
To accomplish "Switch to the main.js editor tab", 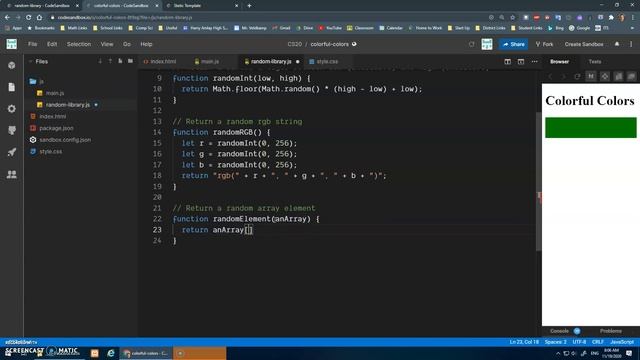I will (x=207, y=62).
